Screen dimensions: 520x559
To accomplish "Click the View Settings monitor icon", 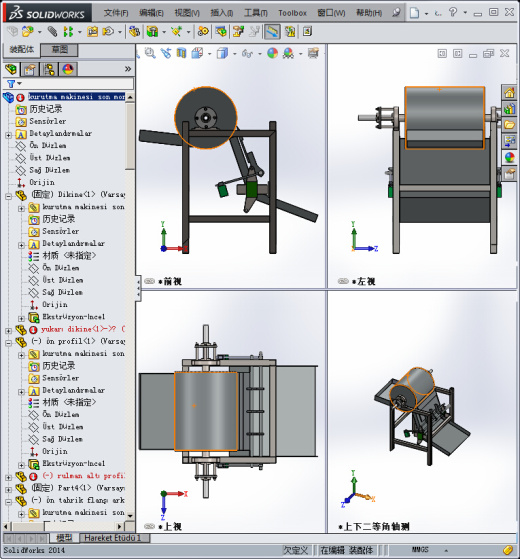I will point(313,53).
